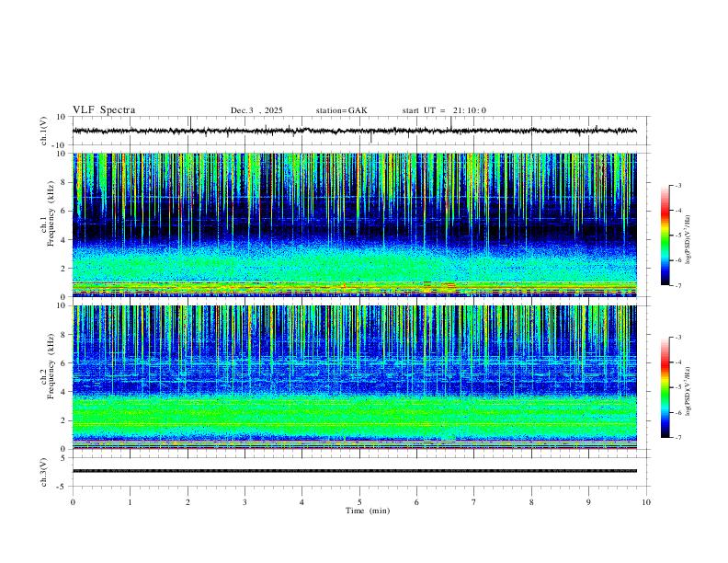Click the "-5" tick on ch.1 colorbar

[678, 236]
